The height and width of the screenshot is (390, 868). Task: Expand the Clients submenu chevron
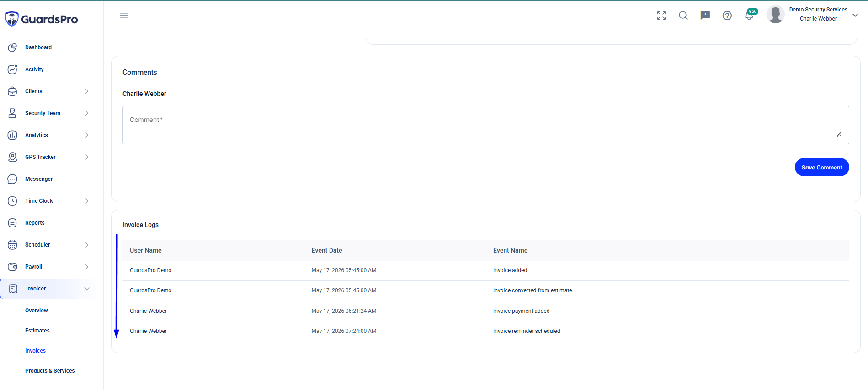click(x=87, y=91)
